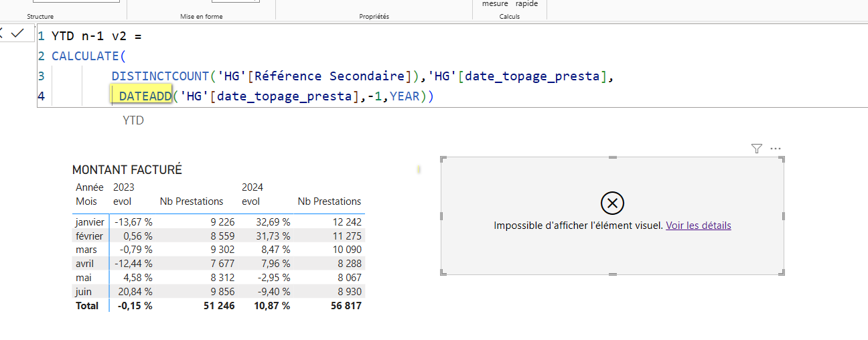Click the 'MONTANT FACTURÉ' visual title
Screen dimensions: 868x340
[127, 170]
